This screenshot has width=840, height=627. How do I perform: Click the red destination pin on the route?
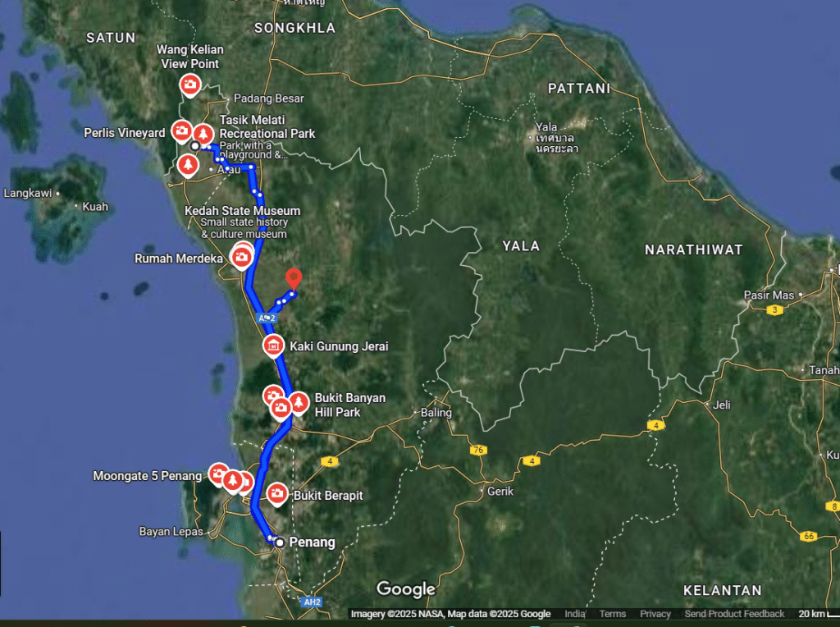[x=294, y=279]
